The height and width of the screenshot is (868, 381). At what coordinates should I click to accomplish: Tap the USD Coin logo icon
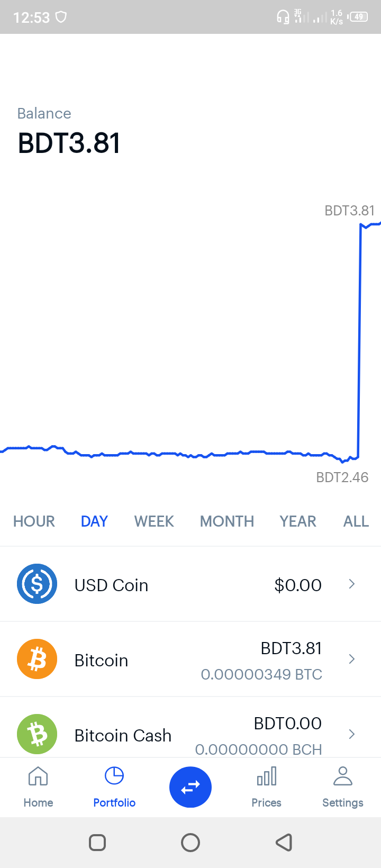pos(37,584)
